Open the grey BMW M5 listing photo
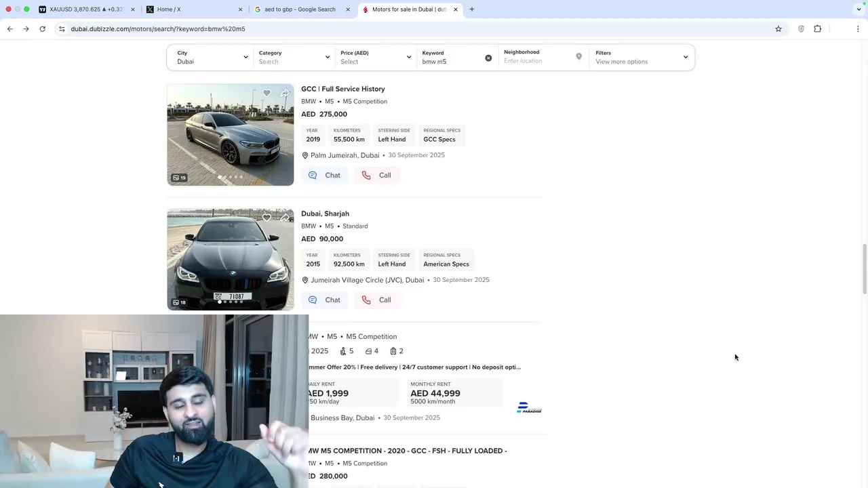Image resolution: width=868 pixels, height=488 pixels. (231, 135)
